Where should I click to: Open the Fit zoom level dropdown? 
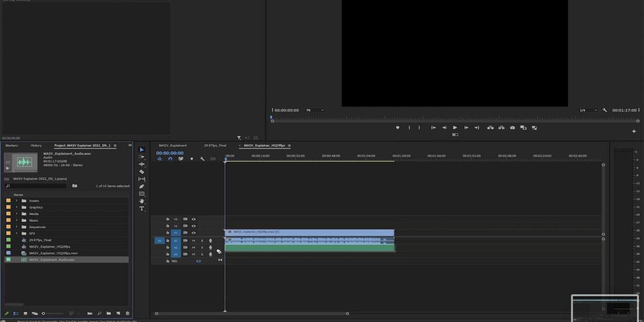(x=315, y=110)
